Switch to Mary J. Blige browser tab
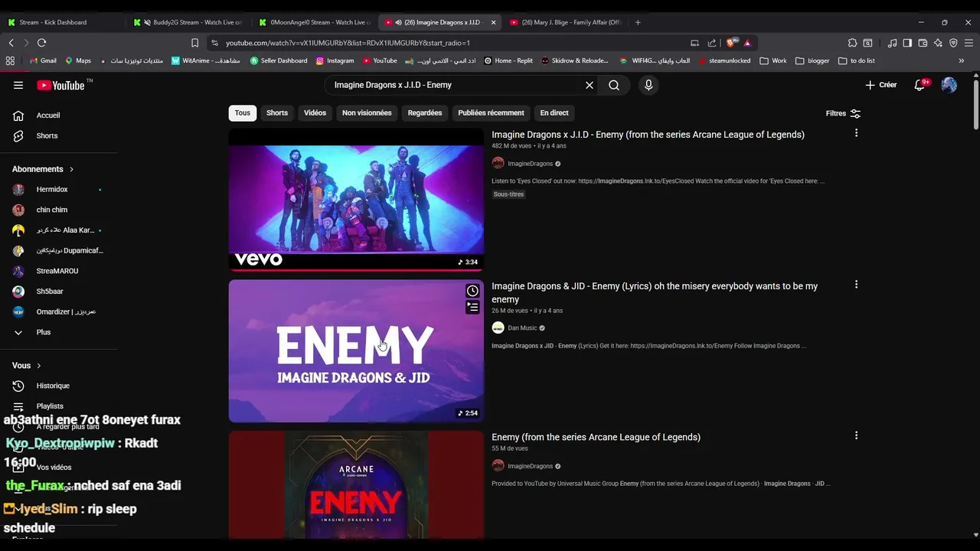 pos(567,22)
